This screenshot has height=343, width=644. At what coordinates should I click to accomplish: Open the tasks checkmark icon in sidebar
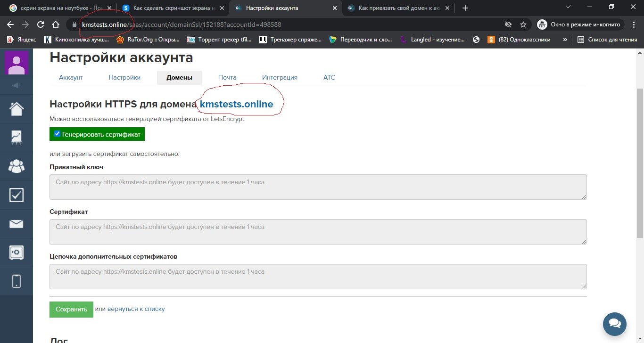click(17, 195)
